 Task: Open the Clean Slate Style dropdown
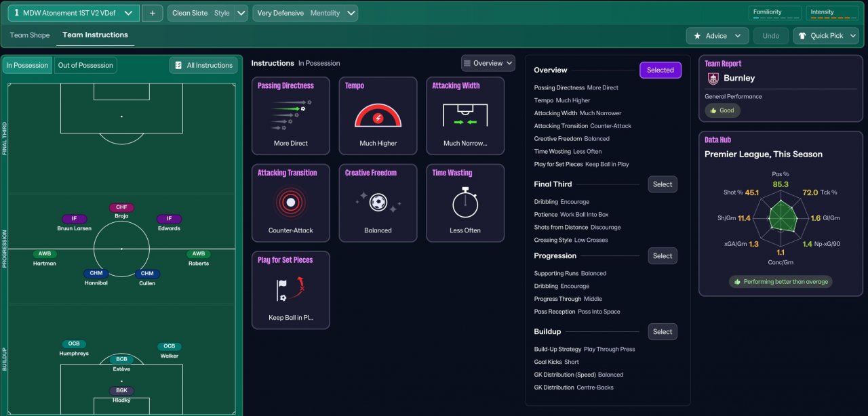(208, 13)
